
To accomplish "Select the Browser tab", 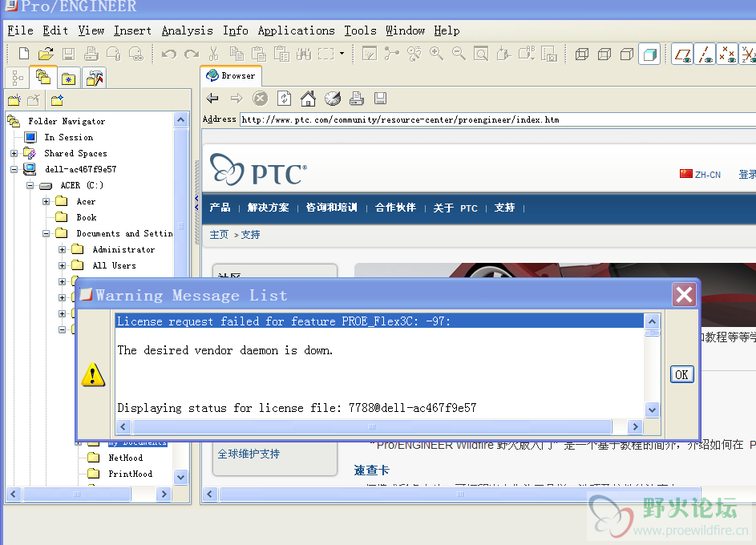I will pos(231,75).
